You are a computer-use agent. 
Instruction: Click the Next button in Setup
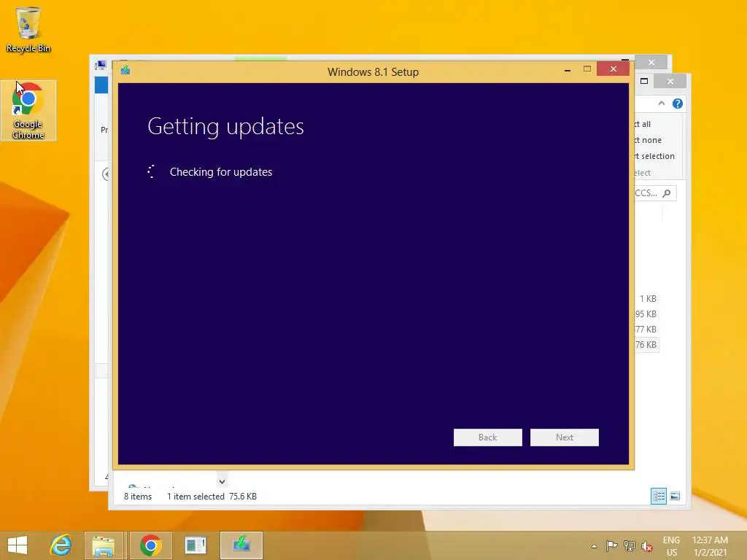564,437
